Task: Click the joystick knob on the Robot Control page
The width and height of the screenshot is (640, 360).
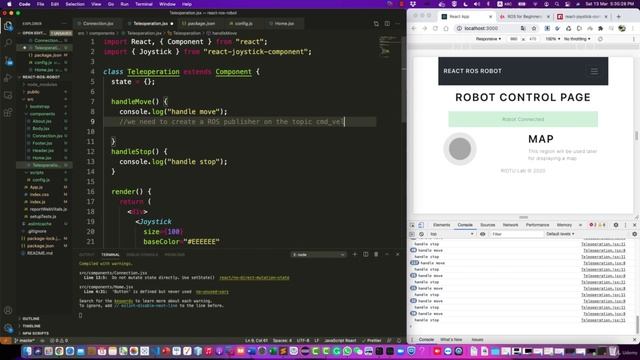Action: (x=460, y=149)
